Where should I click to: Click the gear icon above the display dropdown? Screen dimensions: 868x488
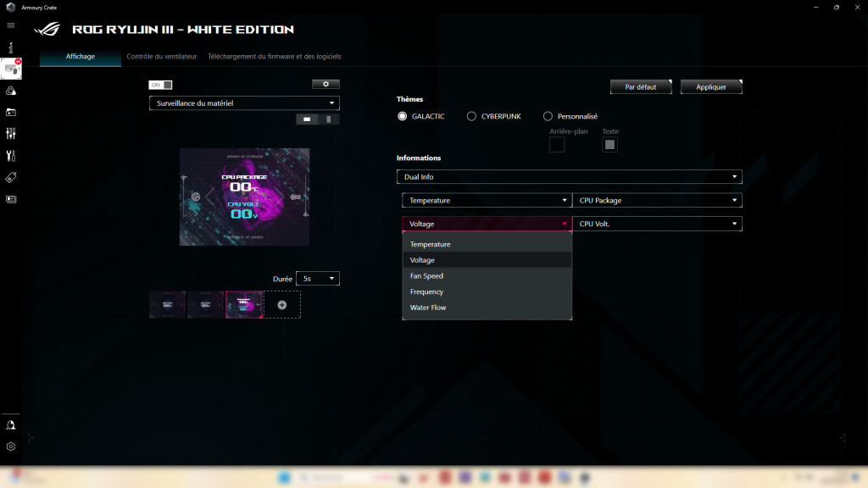[x=325, y=84]
